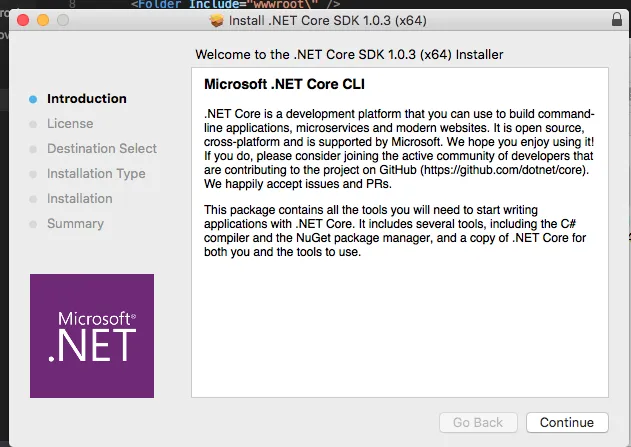The width and height of the screenshot is (631, 447).
Task: Click the Welcome to the .NET Core SDK installer text
Action: [x=349, y=54]
